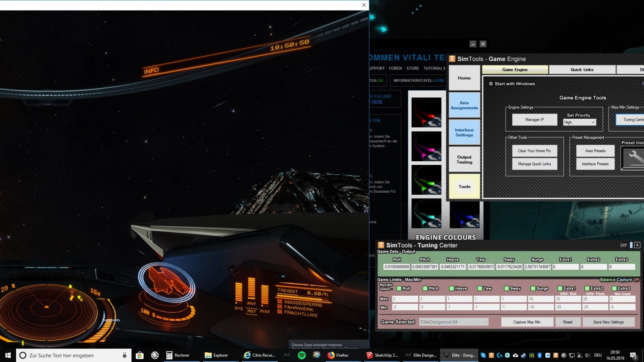Viewport: 644px width, 362px height.
Task: Click the HERE link on launcher page
Action: (x=377, y=102)
